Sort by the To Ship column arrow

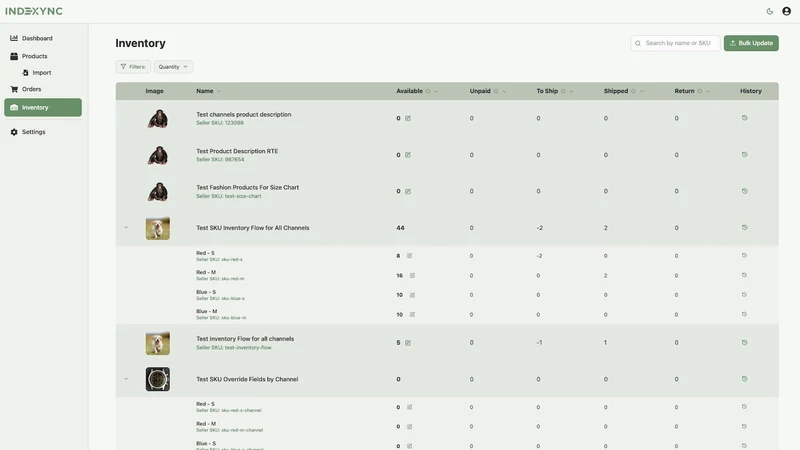click(571, 91)
